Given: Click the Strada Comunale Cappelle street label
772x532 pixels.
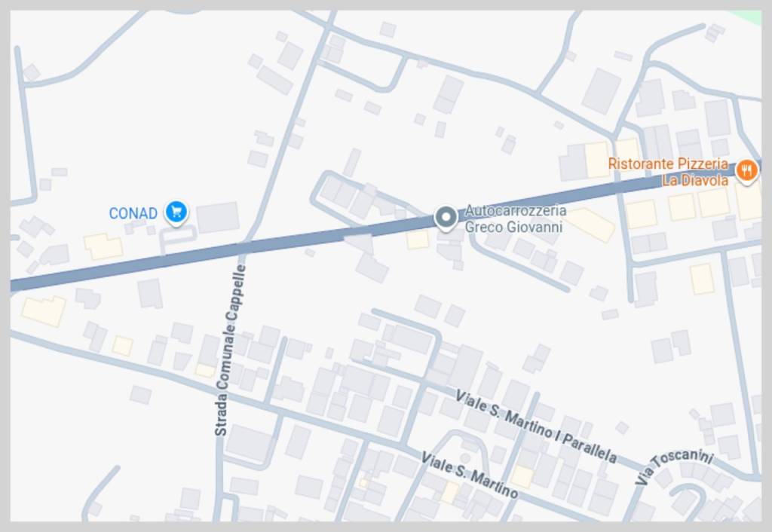Looking at the screenshot, I should point(230,350).
